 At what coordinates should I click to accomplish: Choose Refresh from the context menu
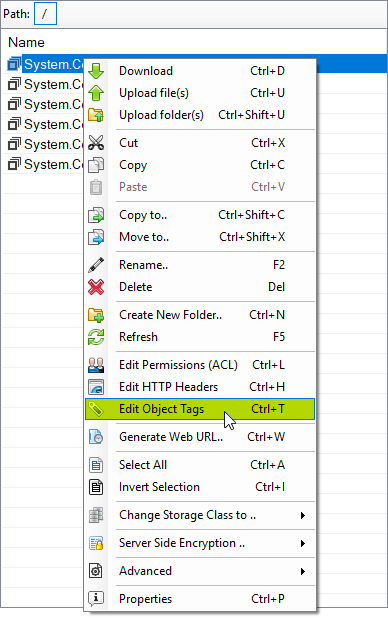point(200,337)
